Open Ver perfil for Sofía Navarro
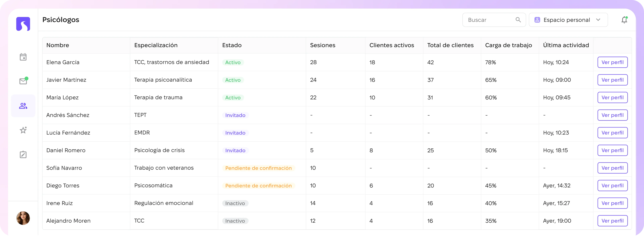Image resolution: width=644 pixels, height=236 pixels. (612, 168)
